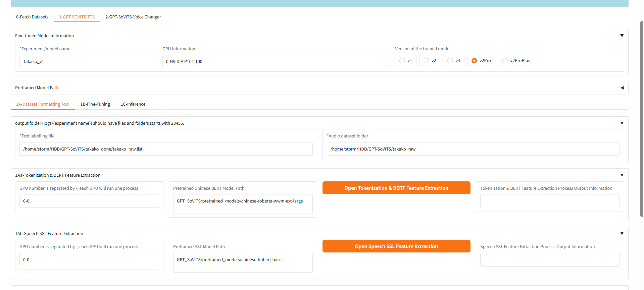Viewport: 644px width, 290px height.
Task: Click Open Tokenization & BERT Feature Extraction button
Action: click(396, 188)
